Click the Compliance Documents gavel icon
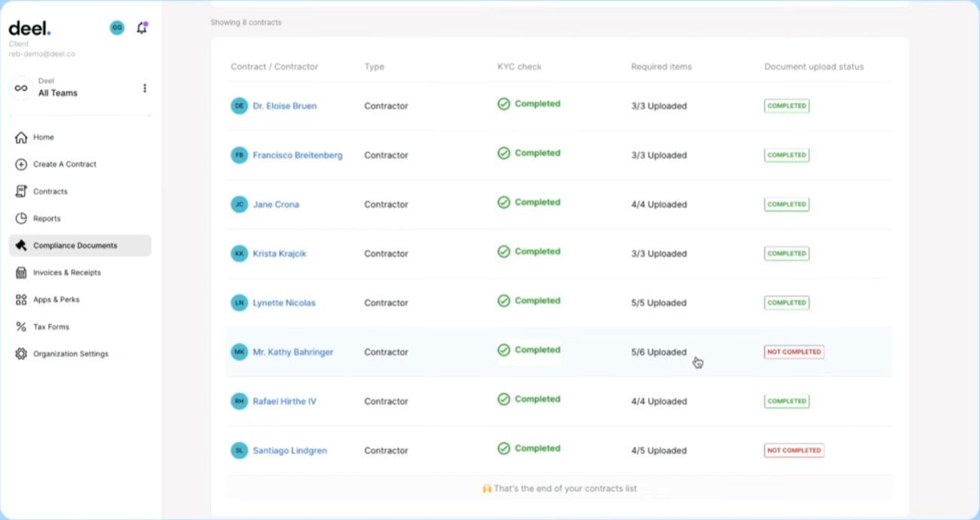The image size is (980, 520). click(21, 246)
